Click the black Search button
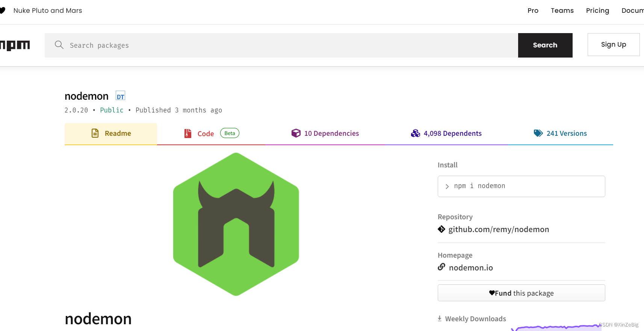This screenshot has height=331, width=644. 545,45
